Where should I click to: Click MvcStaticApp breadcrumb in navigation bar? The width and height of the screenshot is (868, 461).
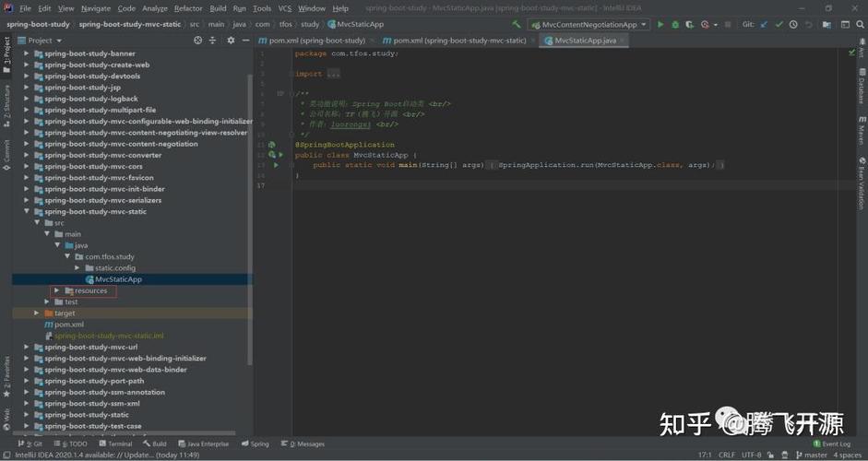coord(355,24)
